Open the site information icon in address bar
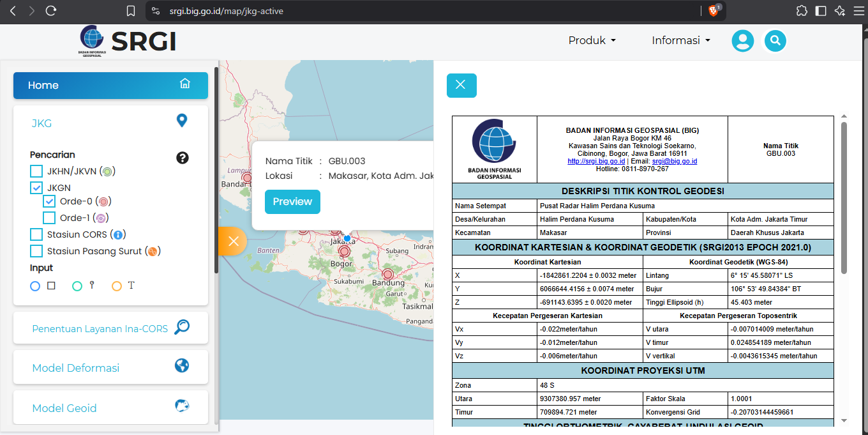 click(156, 11)
